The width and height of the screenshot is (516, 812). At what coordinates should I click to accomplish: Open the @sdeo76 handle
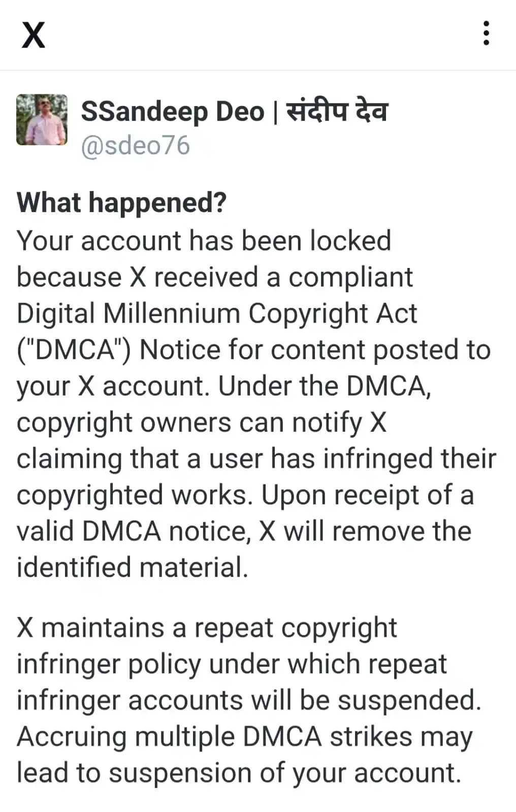click(x=136, y=146)
